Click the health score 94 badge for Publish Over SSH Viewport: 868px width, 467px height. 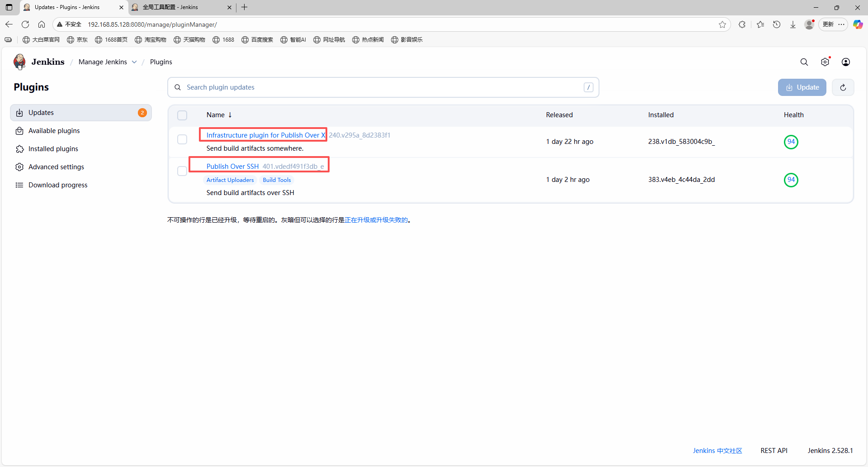tap(791, 180)
